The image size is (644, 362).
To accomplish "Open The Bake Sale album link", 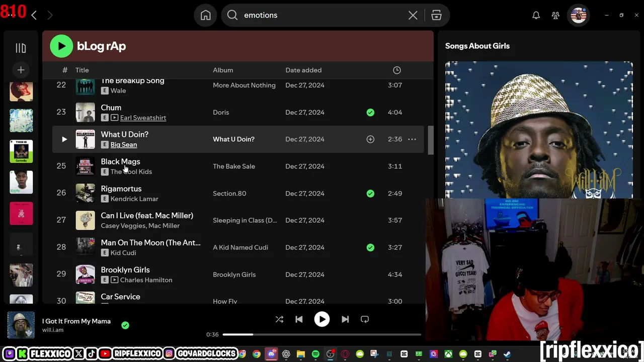I will click(x=234, y=166).
